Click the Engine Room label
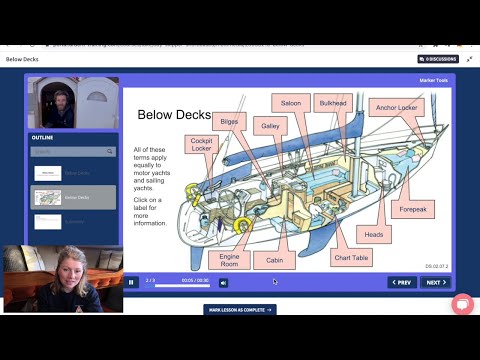The width and height of the screenshot is (480, 360). tap(229, 260)
